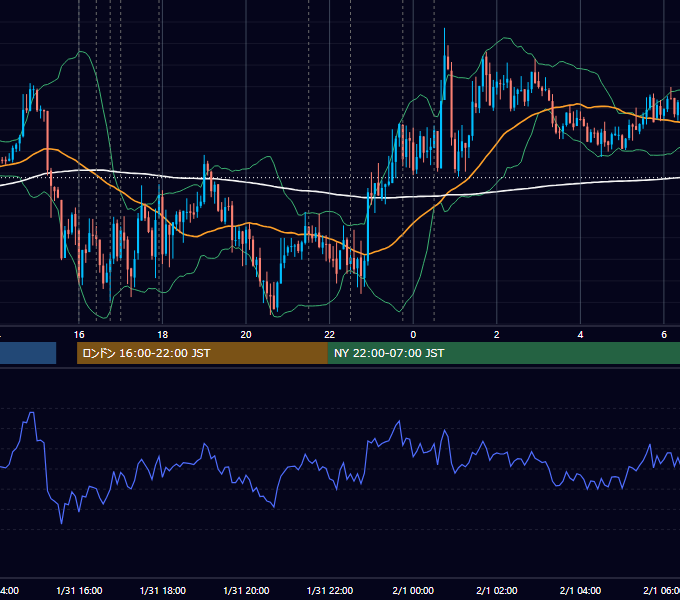Select the 2 hour label on the price chart axis

(x=497, y=335)
